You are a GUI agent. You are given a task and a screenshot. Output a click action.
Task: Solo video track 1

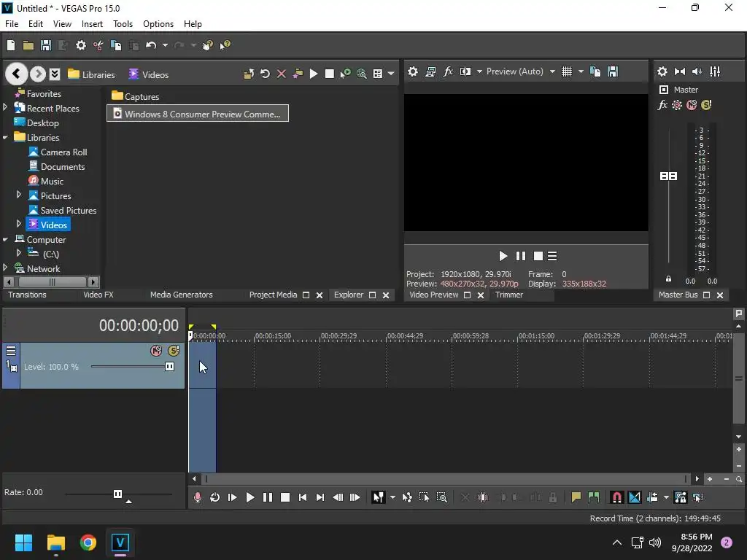pos(174,351)
